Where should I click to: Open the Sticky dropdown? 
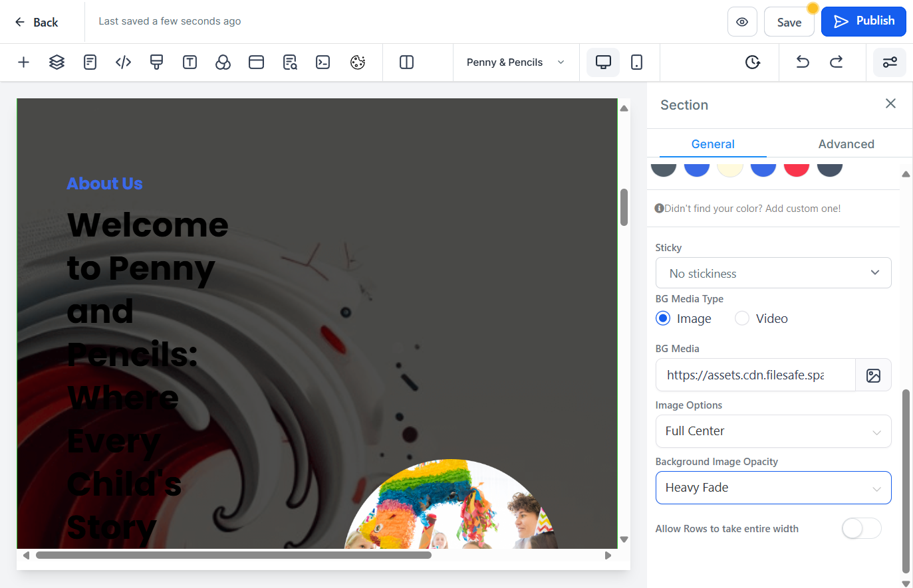coord(773,273)
